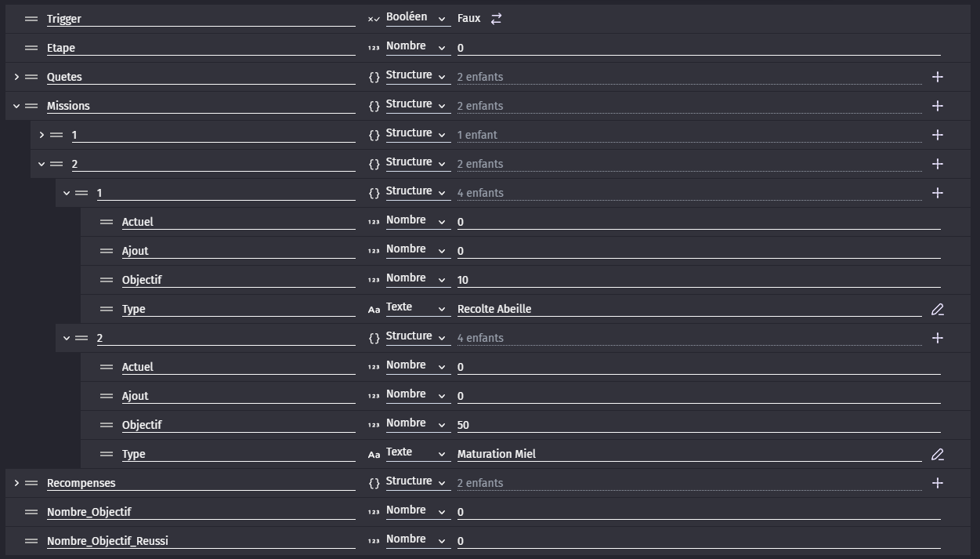
Task: Open the Booléen type dropdown for Trigger
Action: (x=417, y=18)
